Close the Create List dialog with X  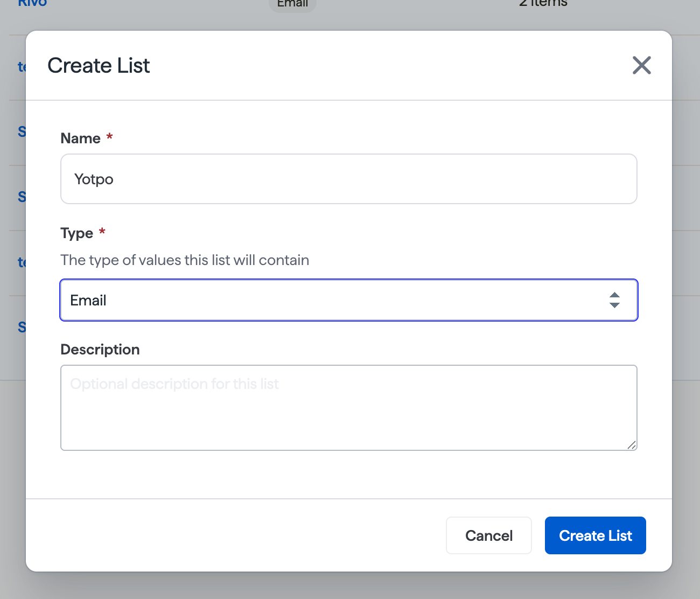coord(641,65)
